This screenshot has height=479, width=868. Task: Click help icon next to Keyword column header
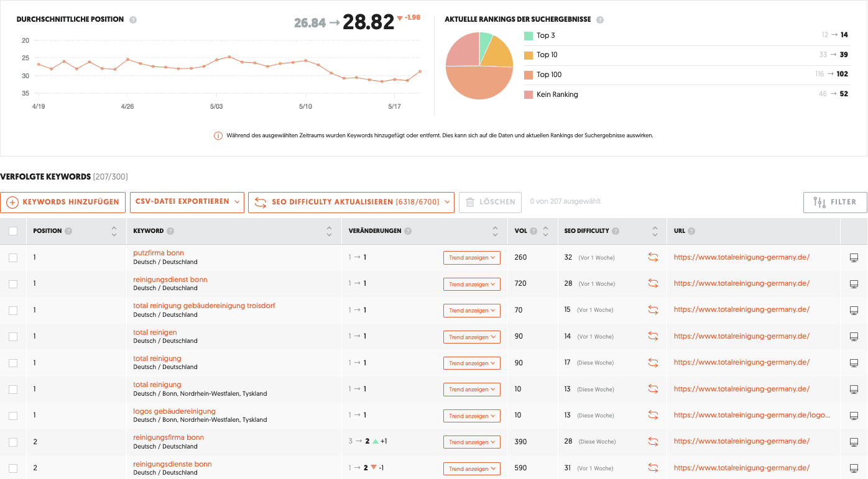click(170, 231)
